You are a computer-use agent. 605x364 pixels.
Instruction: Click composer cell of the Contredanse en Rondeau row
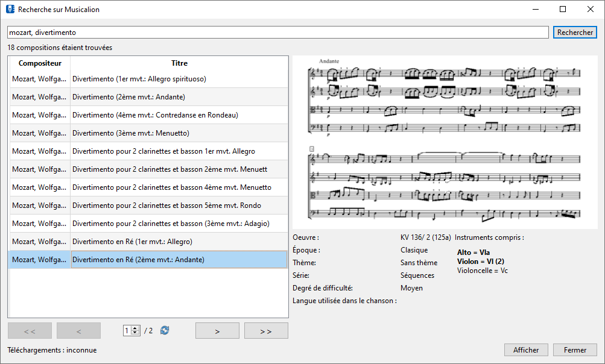tap(39, 115)
